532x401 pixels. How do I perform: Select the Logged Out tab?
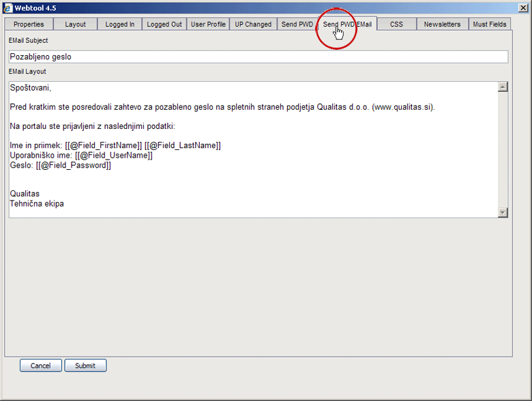(x=164, y=24)
